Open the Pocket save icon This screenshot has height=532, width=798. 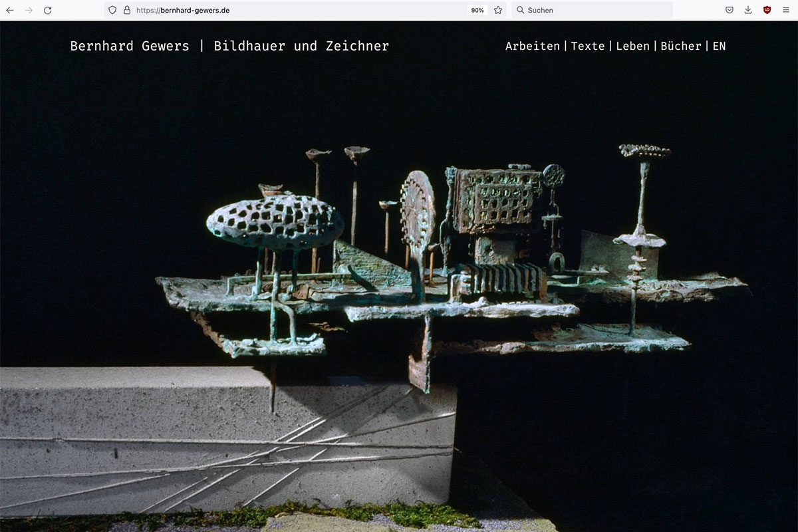730,10
